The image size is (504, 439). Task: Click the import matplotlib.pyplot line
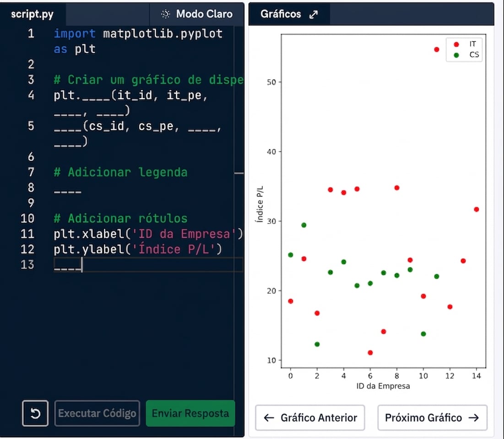(x=138, y=34)
